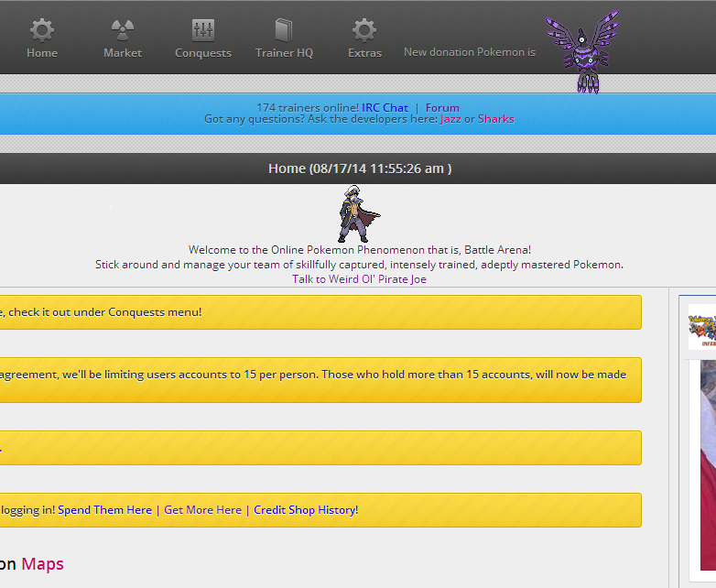Talk to Weird Ol' Pirate Joe
The height and width of the screenshot is (588, 716).
pos(359,279)
